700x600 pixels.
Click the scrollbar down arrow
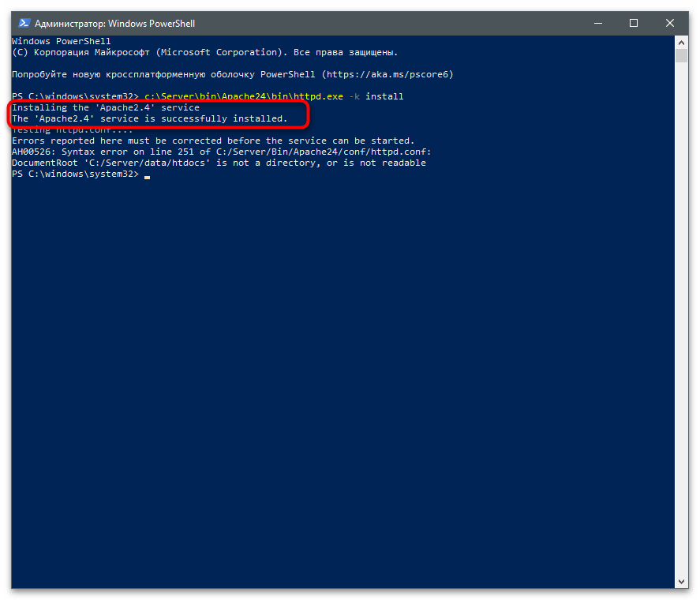click(x=681, y=583)
